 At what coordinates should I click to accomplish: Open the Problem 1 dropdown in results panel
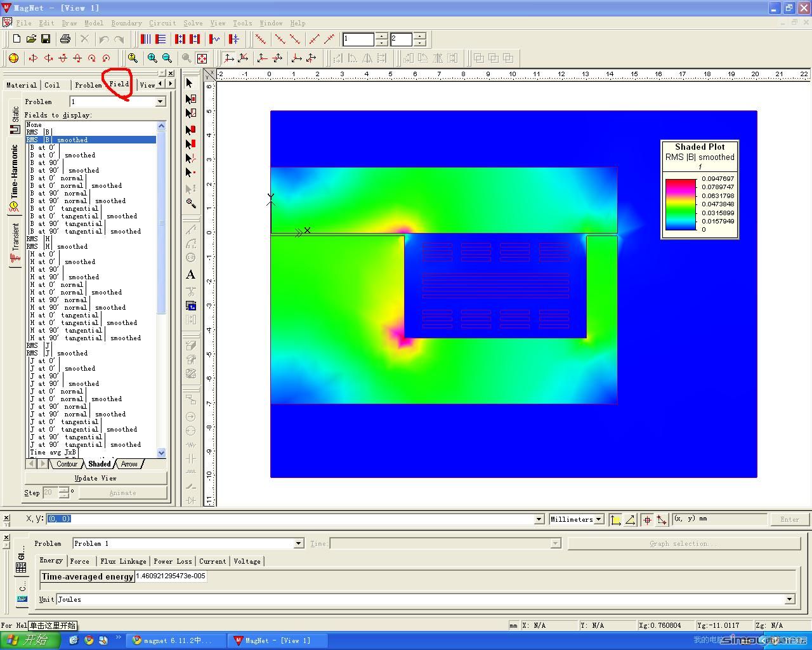point(298,543)
